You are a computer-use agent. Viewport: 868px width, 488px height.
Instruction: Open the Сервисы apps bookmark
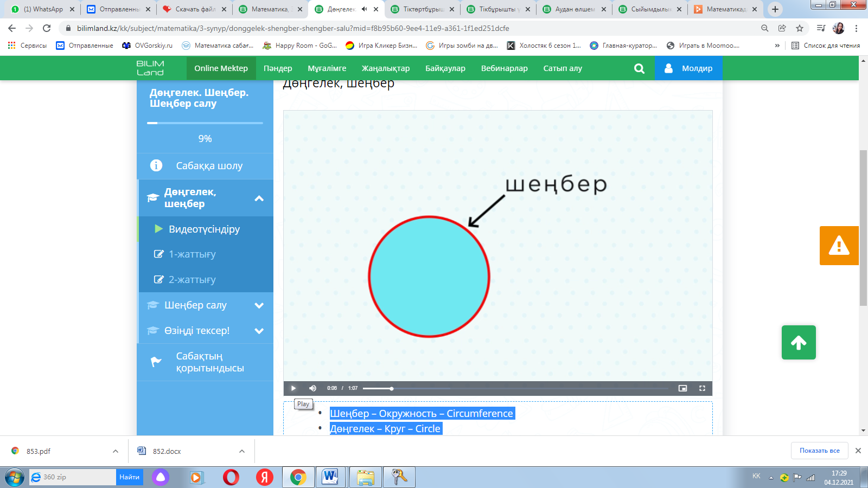[x=27, y=46]
